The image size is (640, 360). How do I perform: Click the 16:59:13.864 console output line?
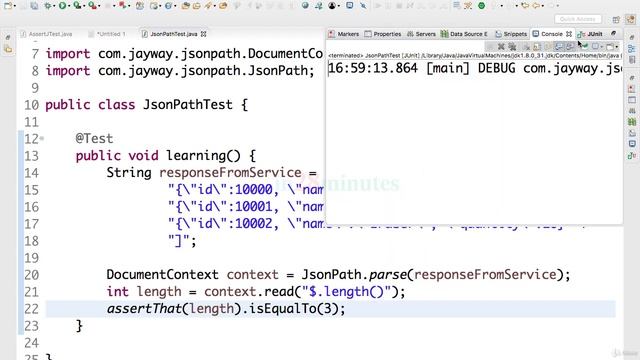coord(476,68)
